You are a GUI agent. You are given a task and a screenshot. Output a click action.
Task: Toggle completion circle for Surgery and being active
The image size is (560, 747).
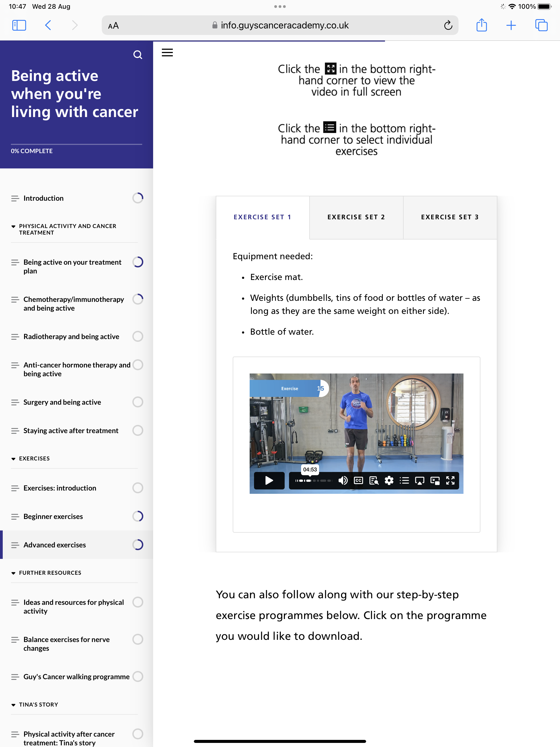138,402
